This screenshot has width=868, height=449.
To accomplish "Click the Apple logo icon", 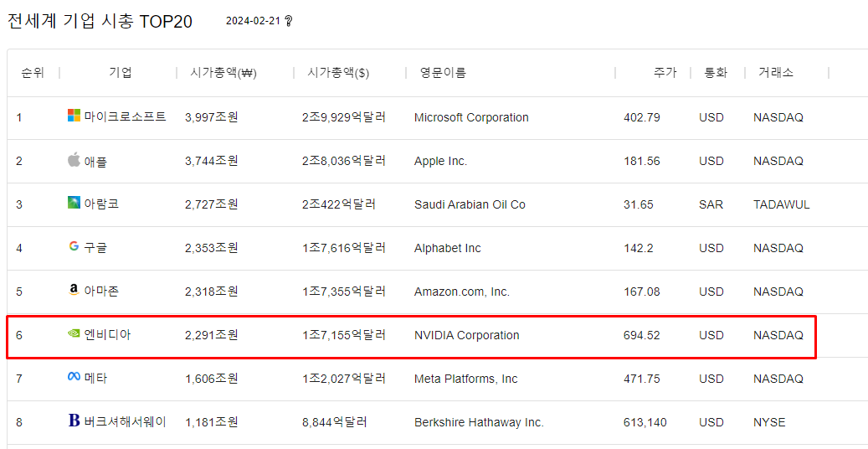I will (x=74, y=160).
